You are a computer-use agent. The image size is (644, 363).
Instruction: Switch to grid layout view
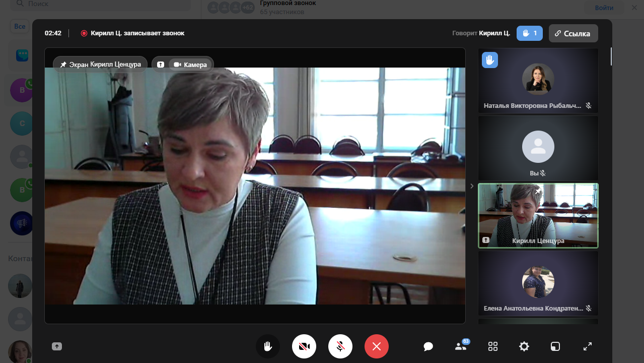493,346
